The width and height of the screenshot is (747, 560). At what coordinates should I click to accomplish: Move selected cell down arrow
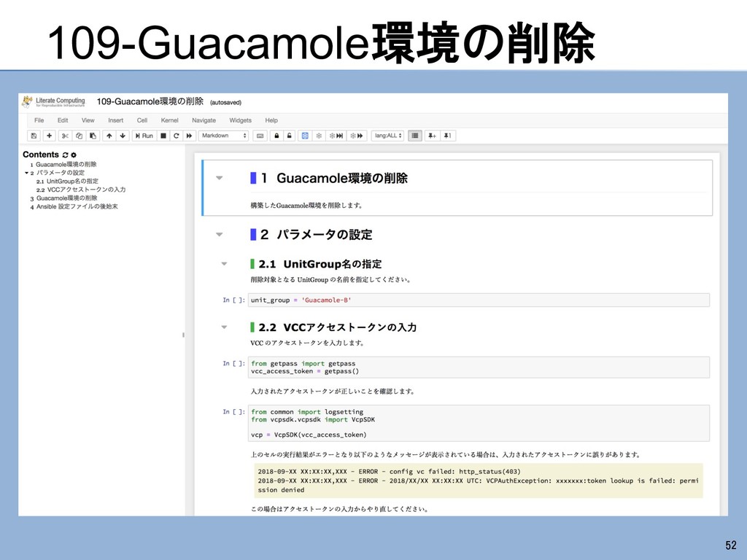click(x=123, y=136)
